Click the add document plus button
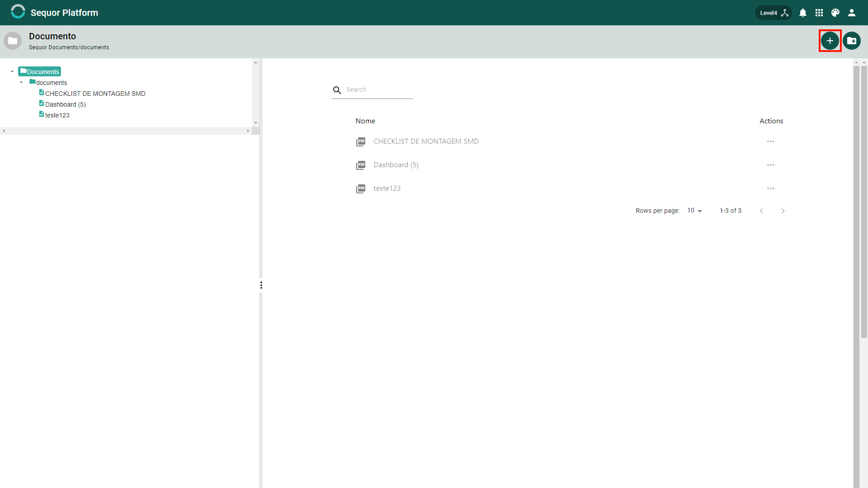 pos(830,41)
